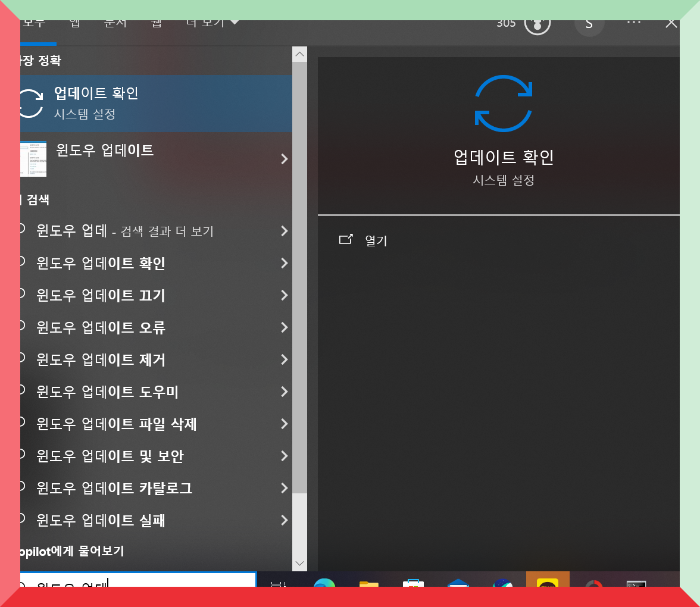Open File Explorer from the taskbar
The image size is (700, 607).
click(x=369, y=583)
